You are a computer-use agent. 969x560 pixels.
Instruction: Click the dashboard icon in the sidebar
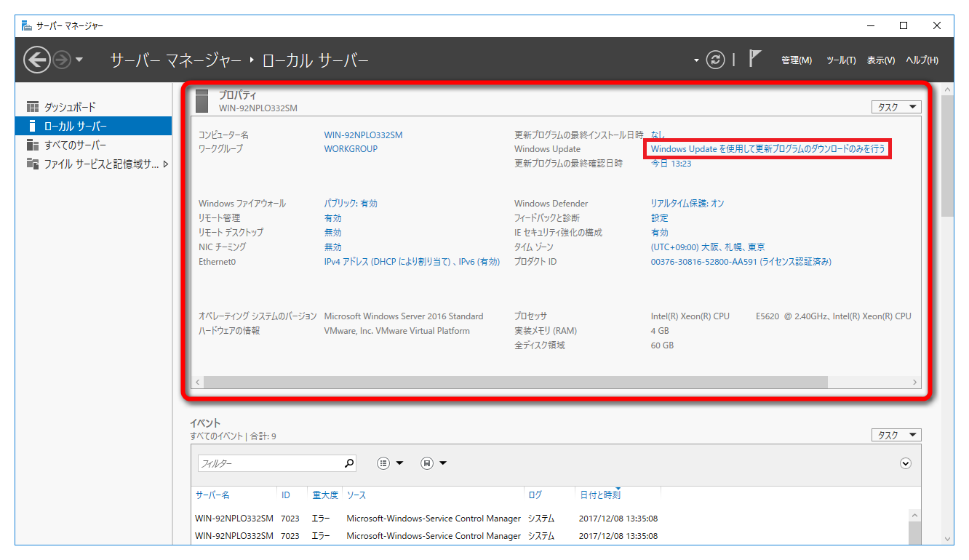[33, 107]
